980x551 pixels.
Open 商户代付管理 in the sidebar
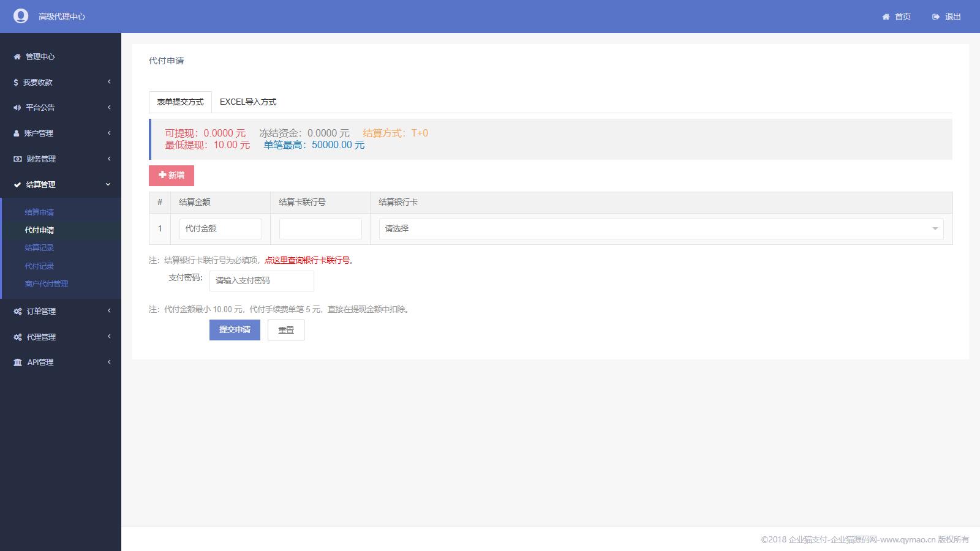[46, 283]
